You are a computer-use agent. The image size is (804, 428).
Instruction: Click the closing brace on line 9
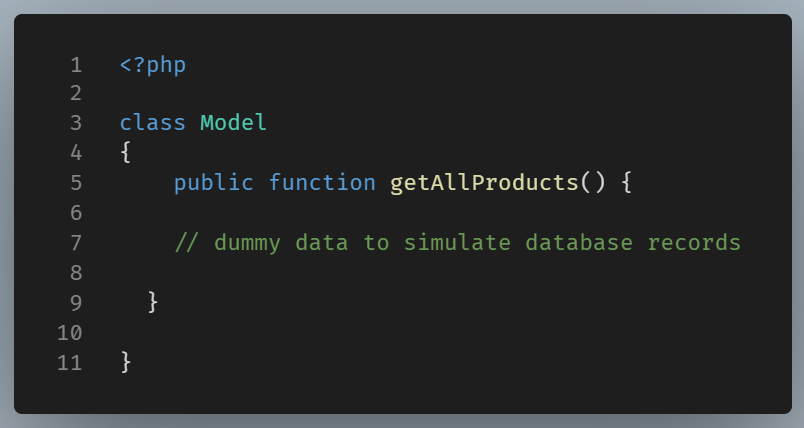click(x=153, y=301)
